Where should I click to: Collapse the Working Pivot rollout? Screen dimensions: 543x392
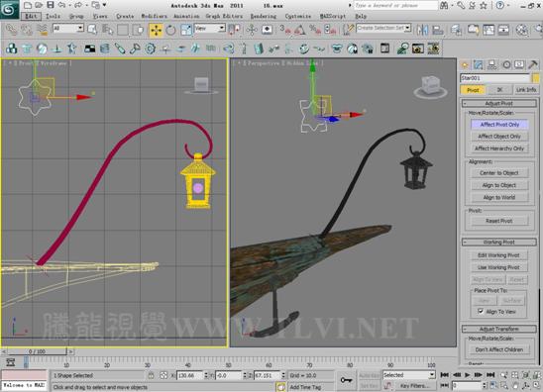coord(499,243)
